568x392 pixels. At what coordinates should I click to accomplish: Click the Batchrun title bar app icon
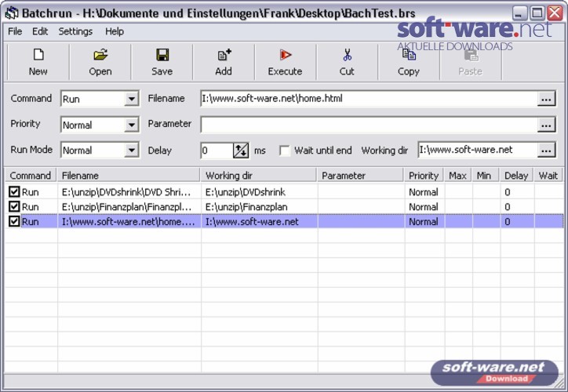point(12,13)
